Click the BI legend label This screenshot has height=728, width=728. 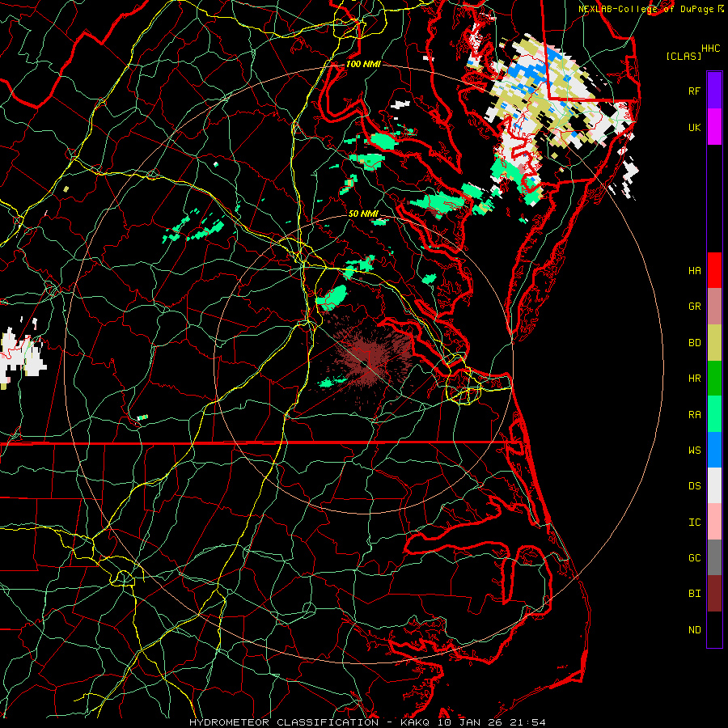tap(694, 594)
